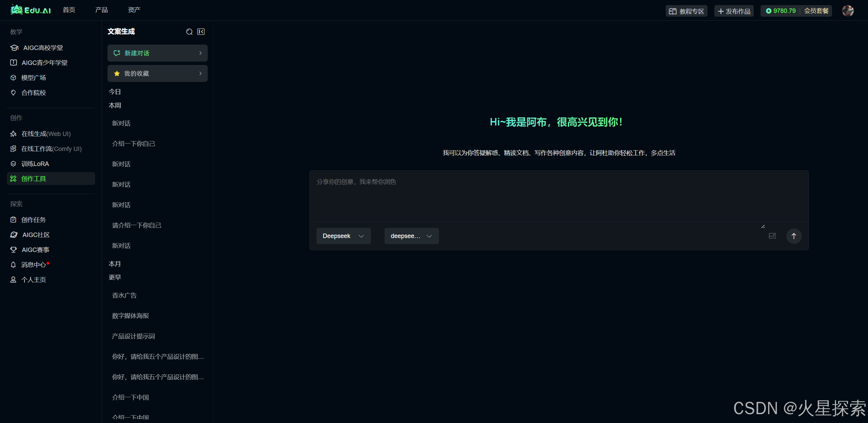This screenshot has width=868, height=423.
Task: Start a 新建对话 conversation
Action: click(x=157, y=53)
